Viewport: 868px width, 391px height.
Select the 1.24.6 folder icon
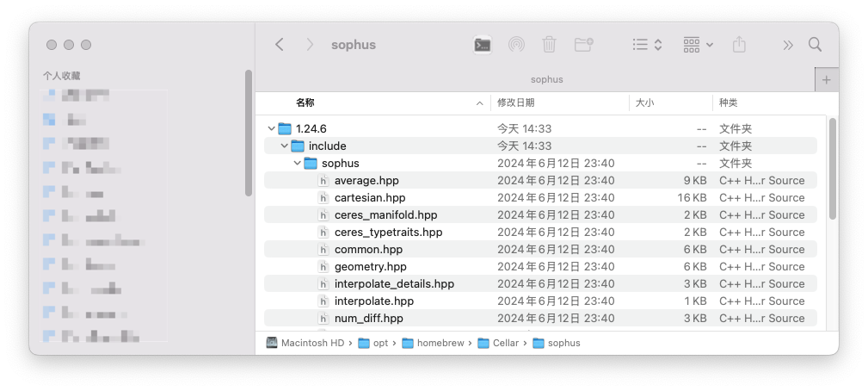click(x=285, y=129)
